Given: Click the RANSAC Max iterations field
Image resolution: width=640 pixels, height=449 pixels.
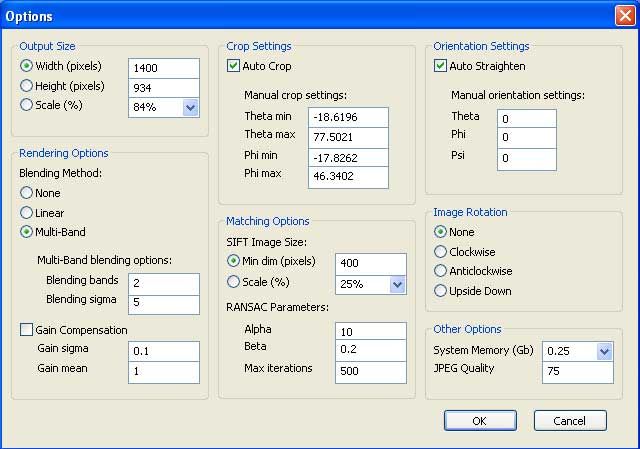Looking at the screenshot, I should [370, 372].
